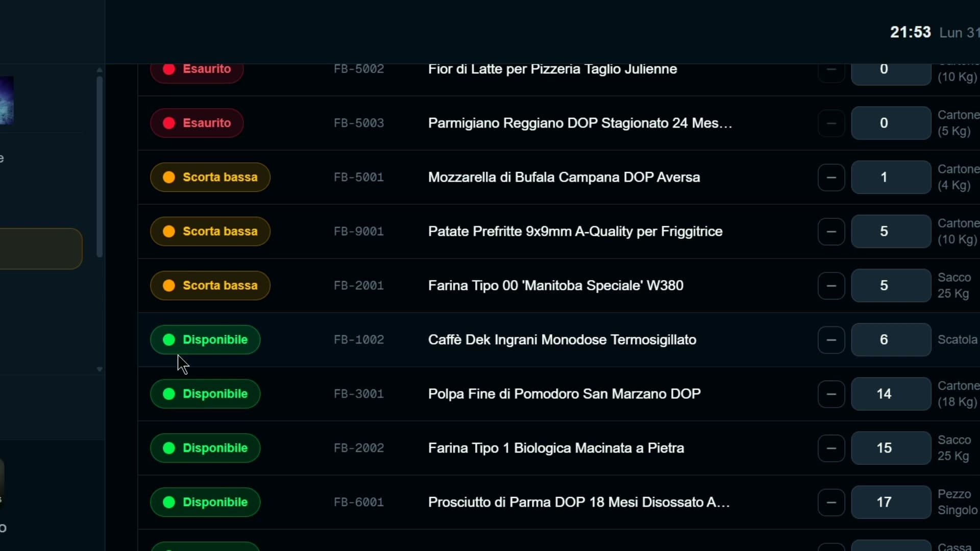Reduce quantity of Farina Tipo 00 Manitoba
The width and height of the screenshot is (980, 551).
pos(831,285)
